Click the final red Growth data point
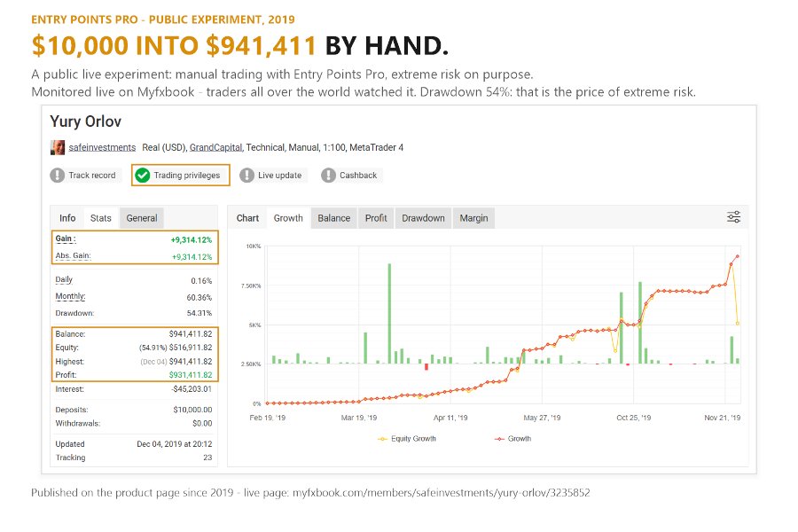Viewport: 798px width, 532px height. click(738, 256)
